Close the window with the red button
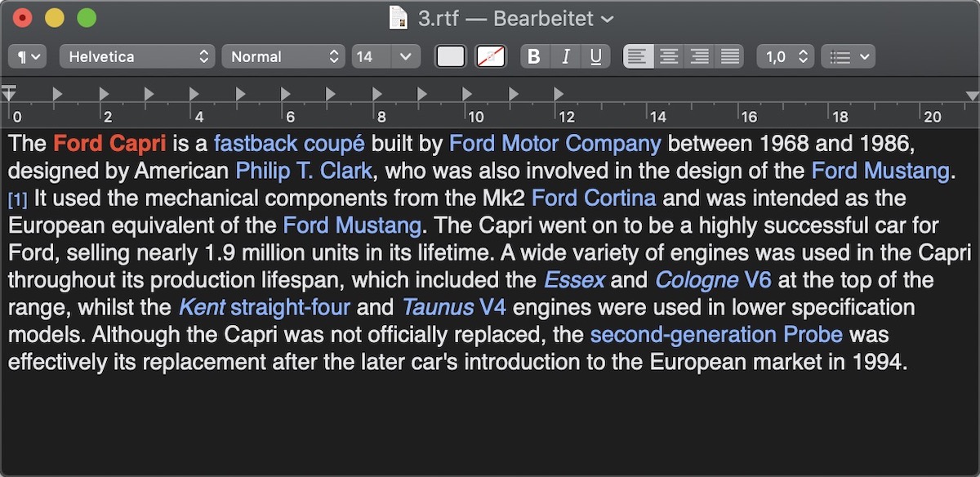Viewport: 980px width, 477px height. (x=22, y=17)
